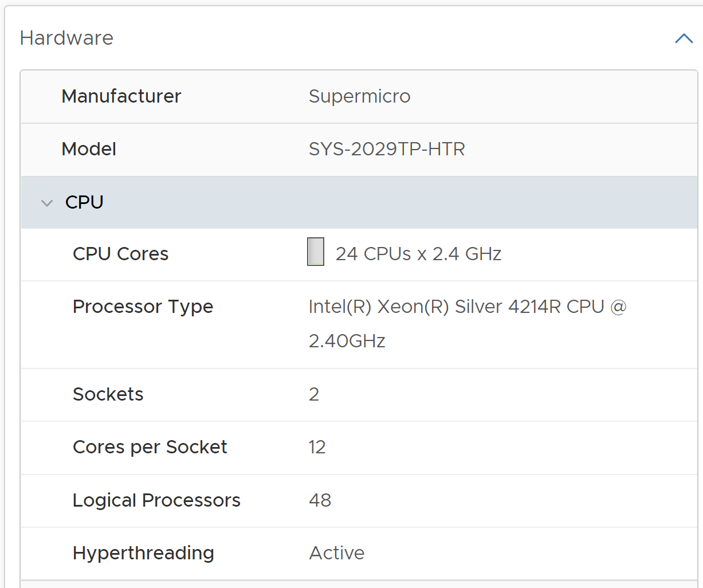
Task: Select the 24 CPUs x 2.4 GHz value
Action: pos(418,254)
